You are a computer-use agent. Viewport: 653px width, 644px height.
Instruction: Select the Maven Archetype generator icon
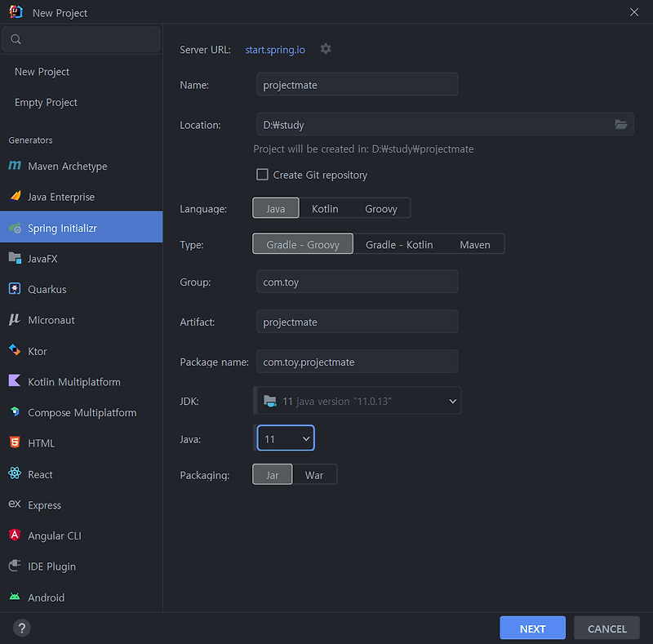tap(15, 166)
